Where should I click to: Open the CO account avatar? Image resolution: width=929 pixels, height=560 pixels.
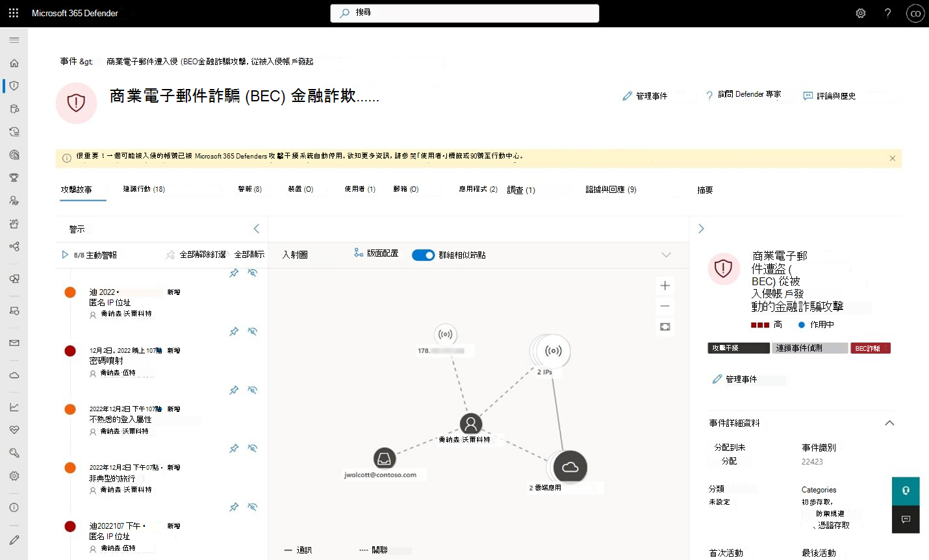[x=915, y=14]
